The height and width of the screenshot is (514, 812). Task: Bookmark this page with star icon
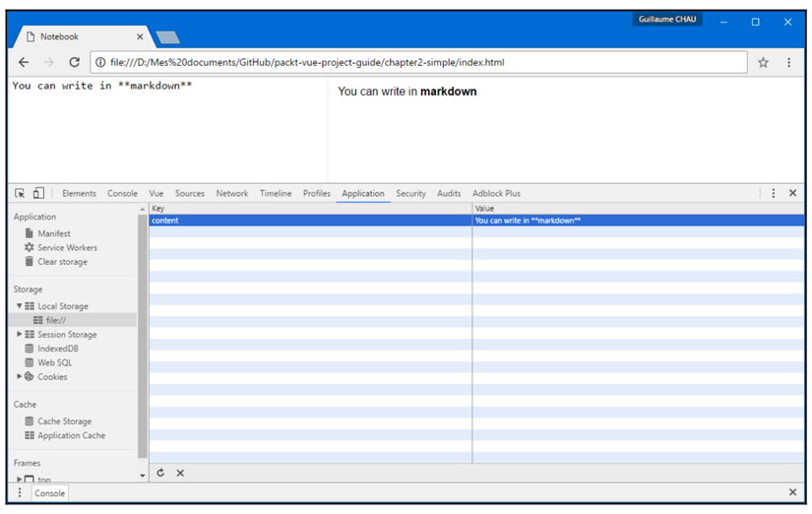pos(763,63)
